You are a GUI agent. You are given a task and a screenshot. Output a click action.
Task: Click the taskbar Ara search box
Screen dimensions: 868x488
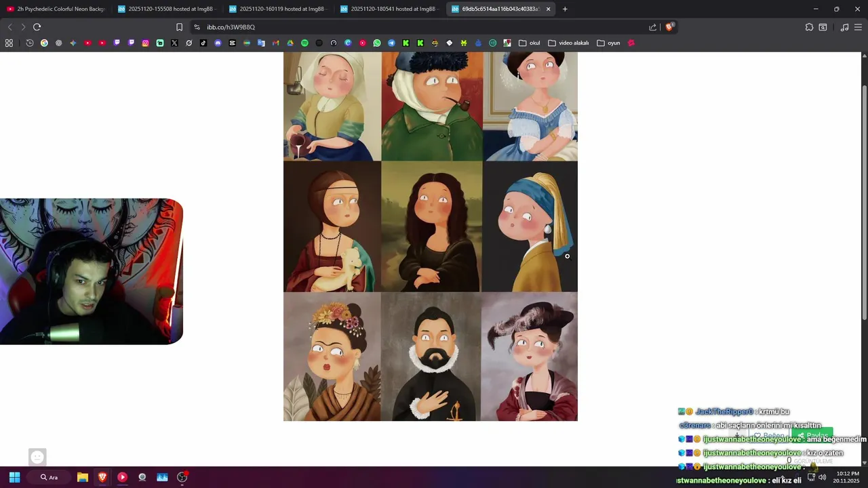[x=49, y=477]
